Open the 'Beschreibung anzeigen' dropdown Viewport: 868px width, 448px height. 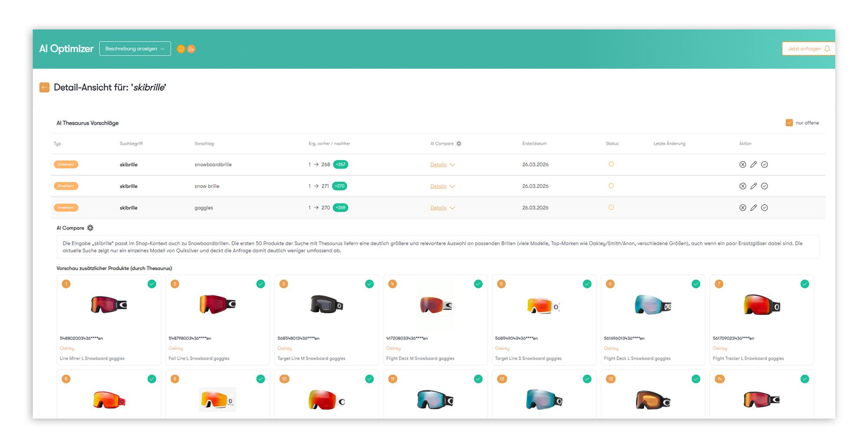click(x=135, y=49)
